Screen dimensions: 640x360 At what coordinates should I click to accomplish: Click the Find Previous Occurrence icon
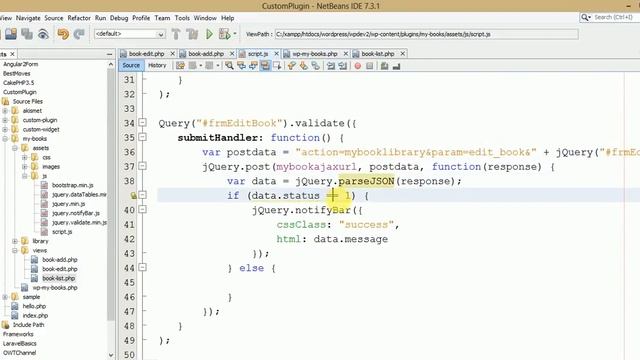pos(241,66)
